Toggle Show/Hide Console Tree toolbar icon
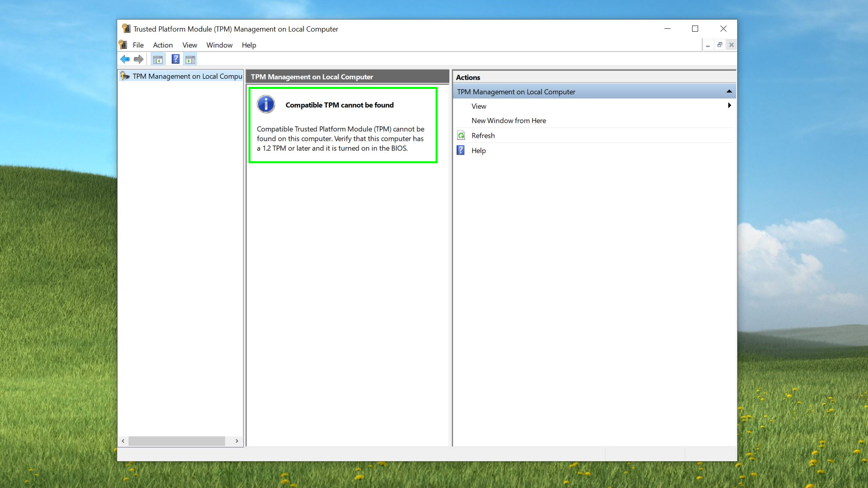Image resolution: width=868 pixels, height=488 pixels. pos(158,60)
